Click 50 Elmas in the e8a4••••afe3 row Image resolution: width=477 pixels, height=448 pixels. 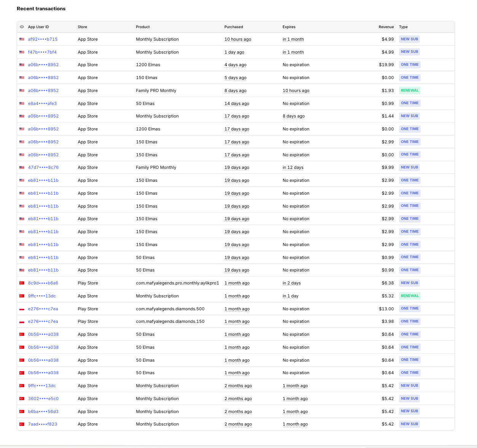pyautogui.click(x=145, y=103)
